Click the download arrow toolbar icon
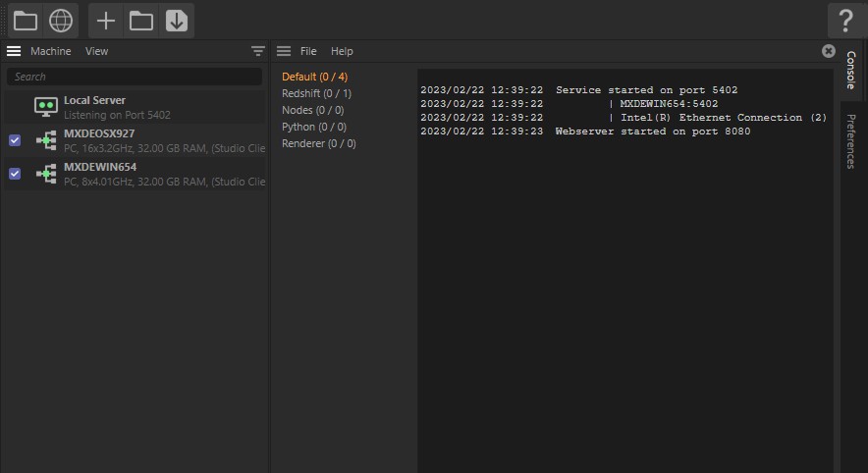Image resolution: width=868 pixels, height=473 pixels. click(177, 21)
